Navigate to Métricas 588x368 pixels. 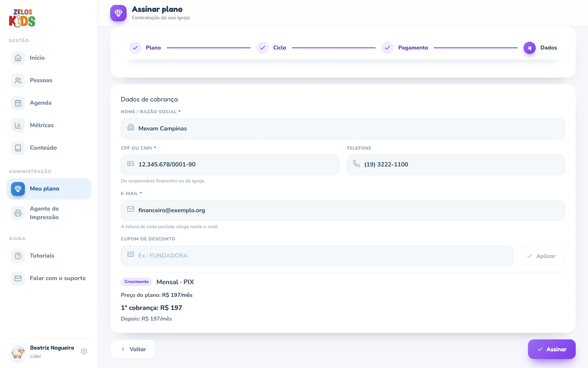(49, 125)
